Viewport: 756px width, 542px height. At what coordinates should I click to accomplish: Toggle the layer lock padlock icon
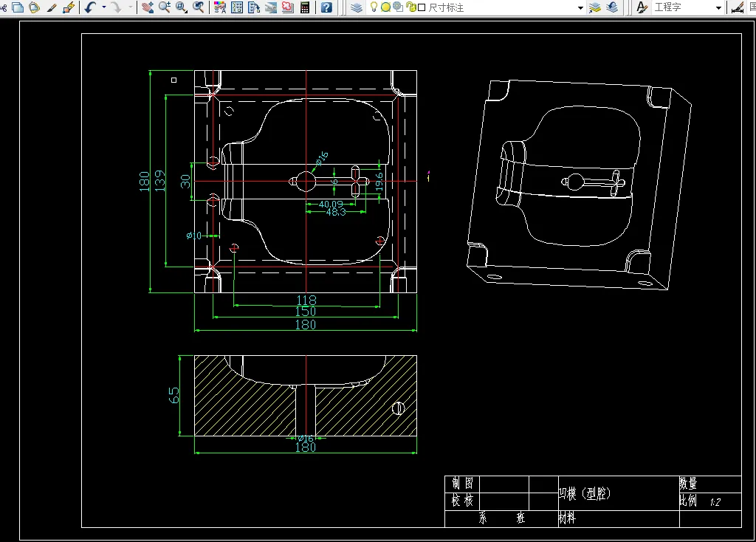[411, 7]
